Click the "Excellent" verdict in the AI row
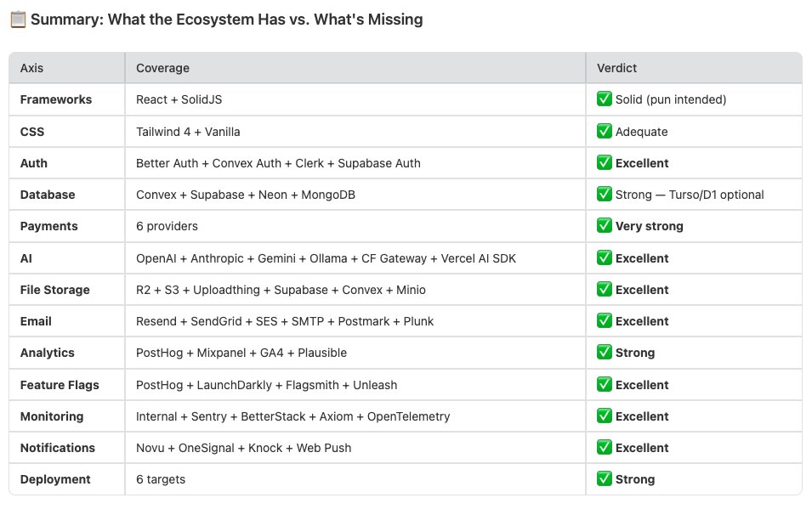The height and width of the screenshot is (509, 812). [642, 258]
